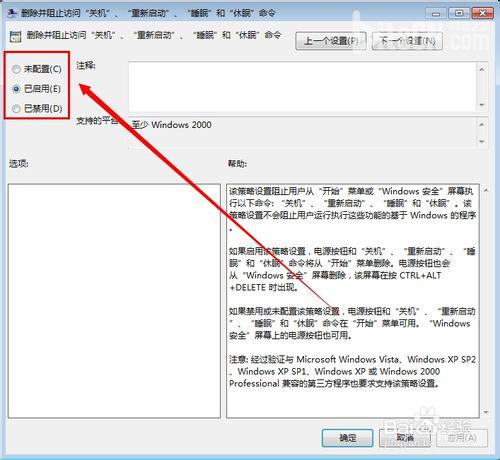Click inside the empty 选项 options panel
500x460 pixels.
[114, 301]
